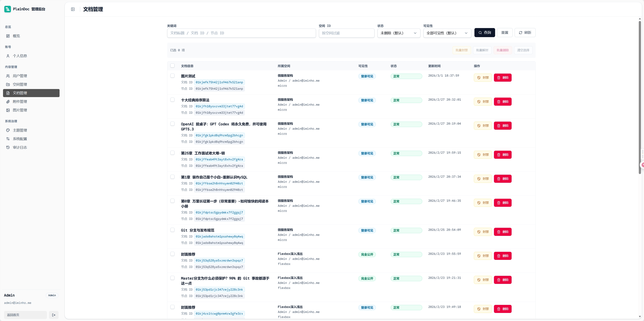The image size is (644, 321).
Task: Select the Git 分支与发布规范 row checkbox
Action: pos(172,230)
